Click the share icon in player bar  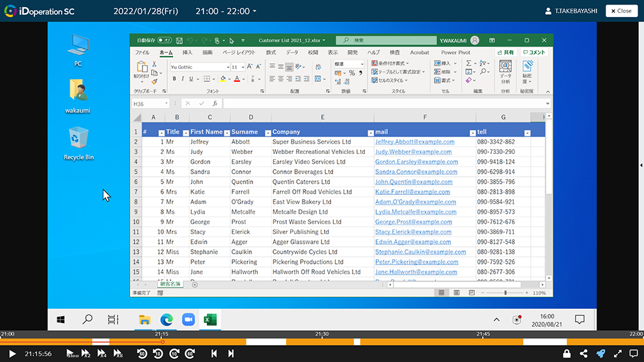tap(584, 354)
